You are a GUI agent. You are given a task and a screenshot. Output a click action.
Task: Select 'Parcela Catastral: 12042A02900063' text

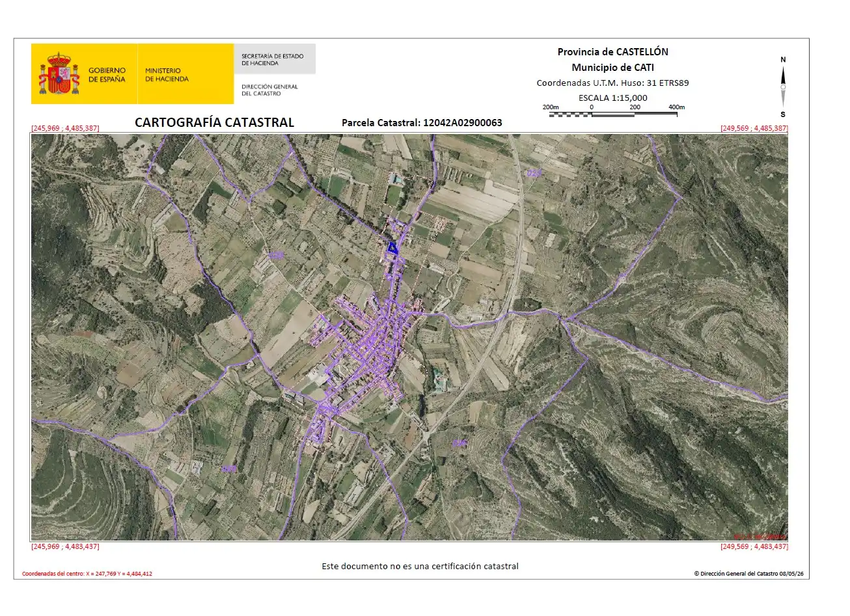[x=422, y=122]
